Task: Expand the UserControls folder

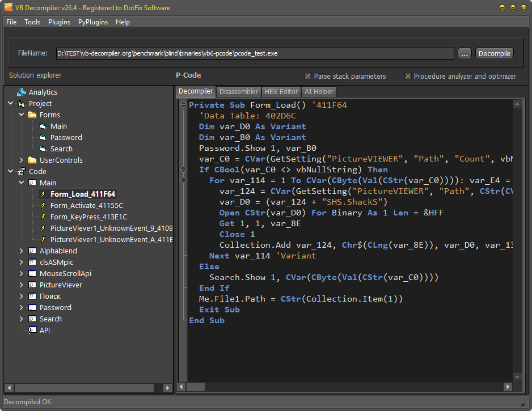Action: point(21,160)
